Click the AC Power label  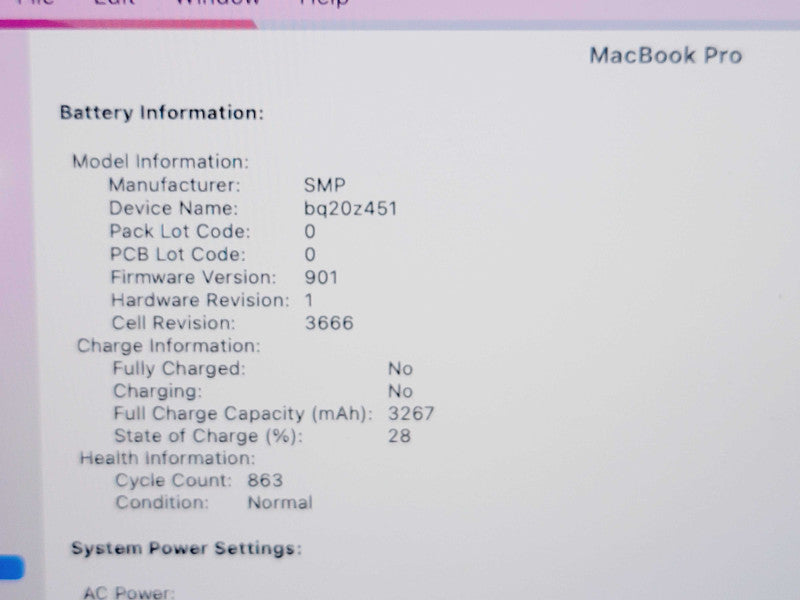point(129,592)
